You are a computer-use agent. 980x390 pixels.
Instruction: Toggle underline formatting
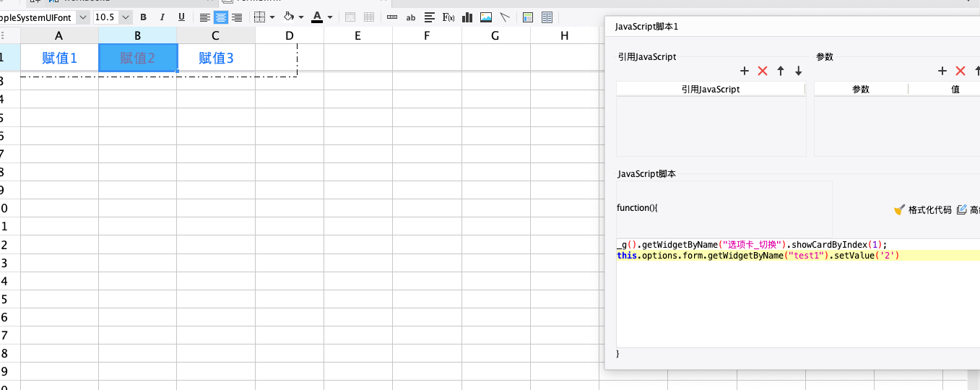181,17
